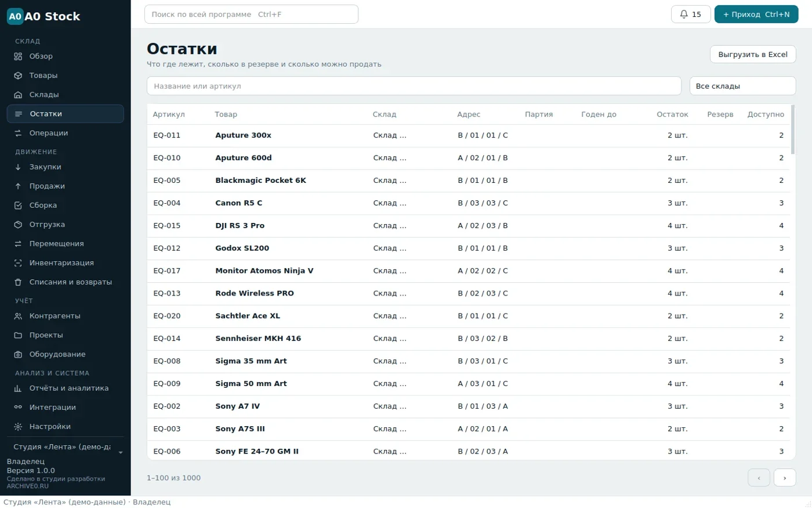812x508 pixels.
Task: Click the Инвентаризация scan icon
Action: (x=18, y=263)
